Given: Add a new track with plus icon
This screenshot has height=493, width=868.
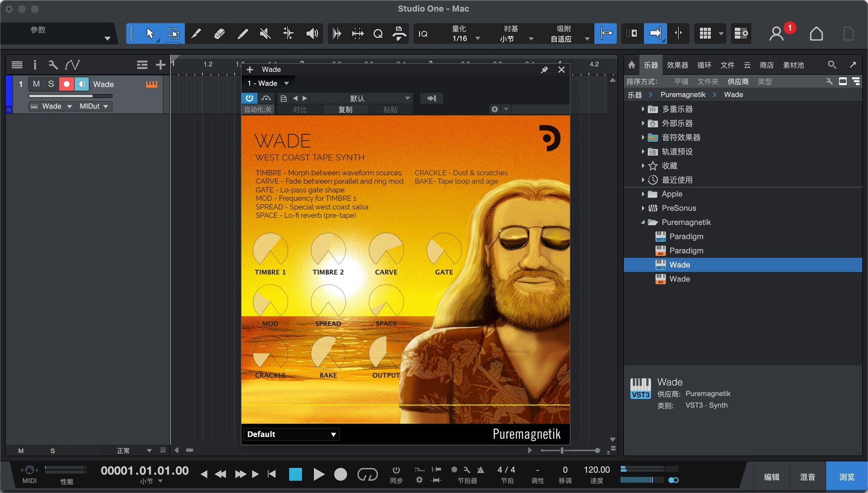Looking at the screenshot, I should pos(160,65).
